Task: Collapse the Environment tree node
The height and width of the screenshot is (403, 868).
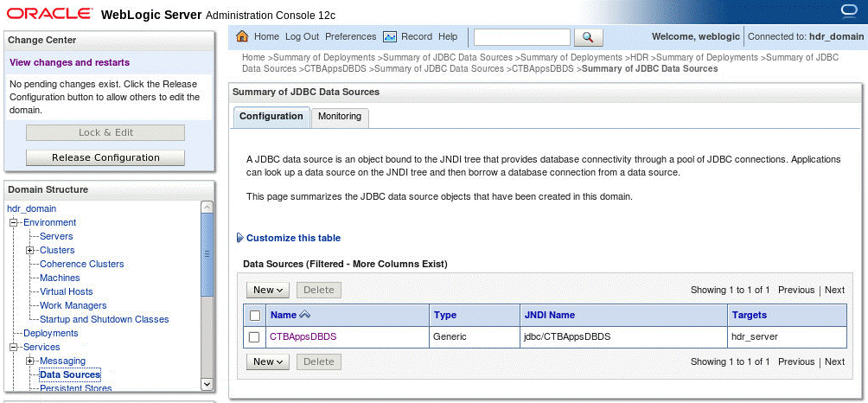Action: [x=15, y=222]
